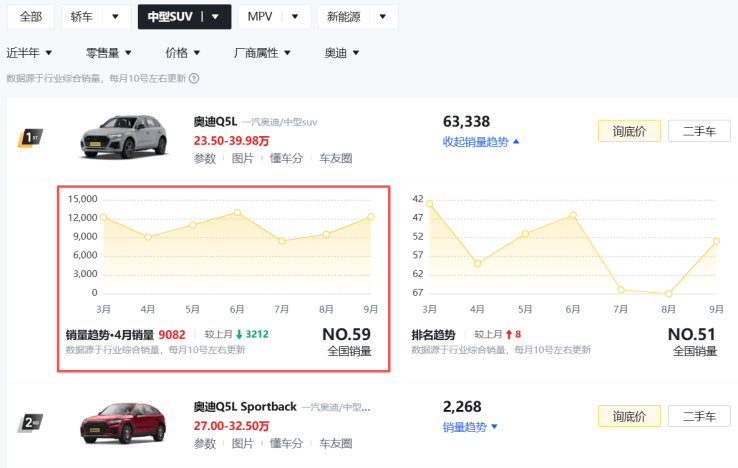Click the 6月 peak point on sales chart

click(x=237, y=212)
